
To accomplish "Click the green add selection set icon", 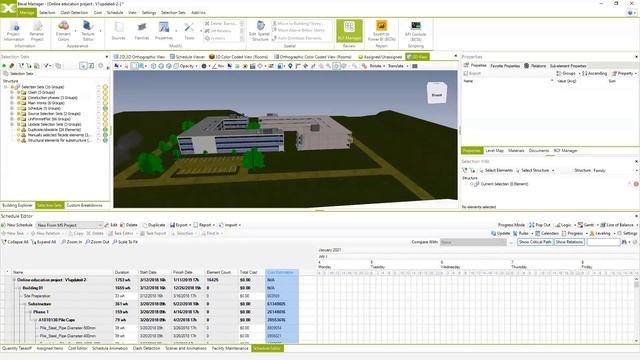I will click(4, 66).
